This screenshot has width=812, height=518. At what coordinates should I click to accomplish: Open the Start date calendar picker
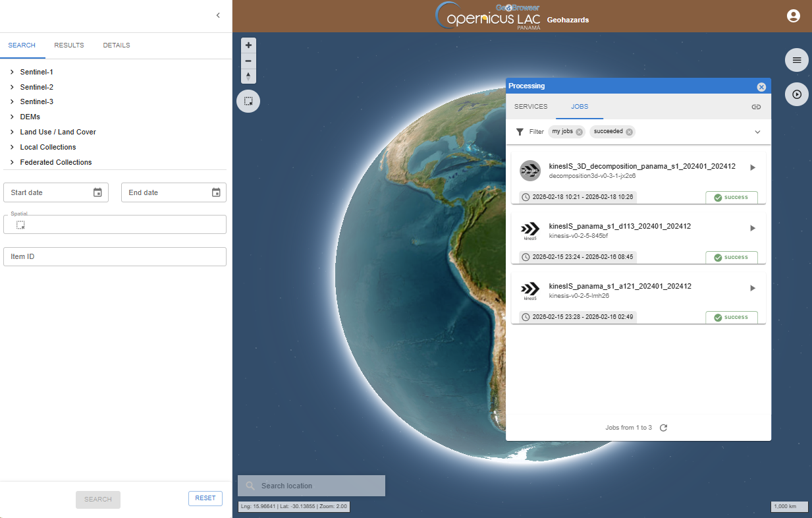pos(97,192)
